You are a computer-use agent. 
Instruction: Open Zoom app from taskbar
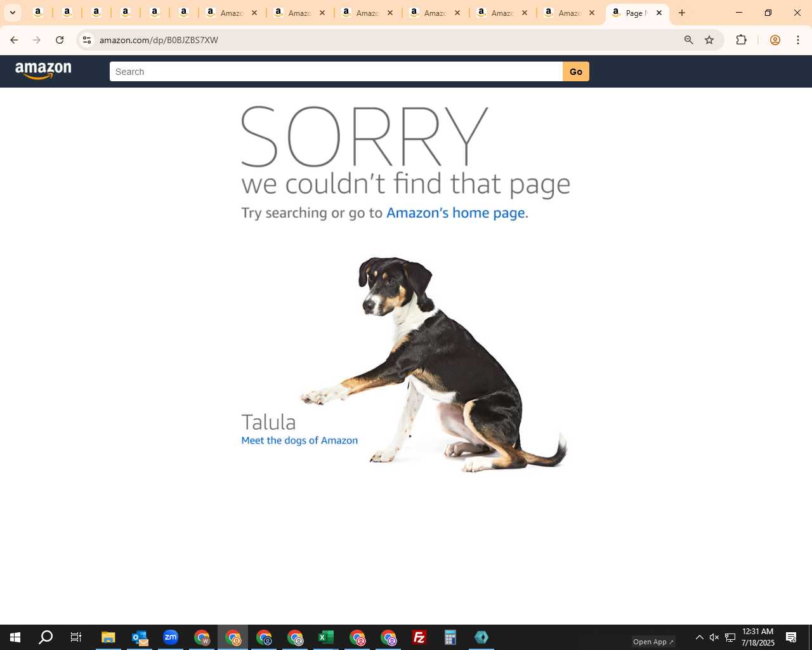pos(171,637)
